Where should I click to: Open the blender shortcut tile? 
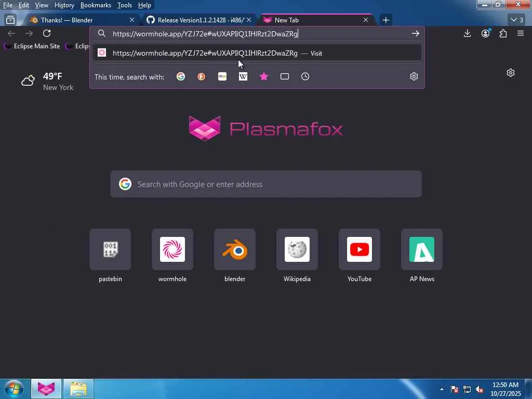[x=235, y=249]
